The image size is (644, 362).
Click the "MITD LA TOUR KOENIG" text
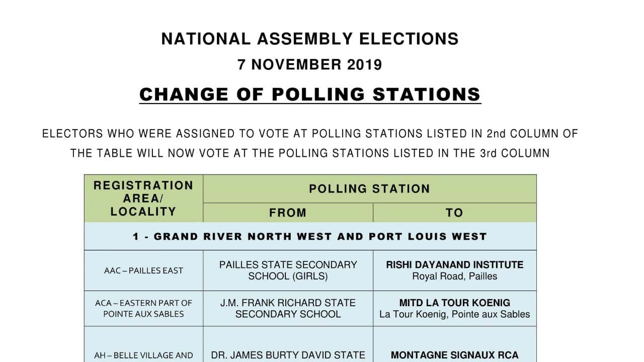click(454, 303)
